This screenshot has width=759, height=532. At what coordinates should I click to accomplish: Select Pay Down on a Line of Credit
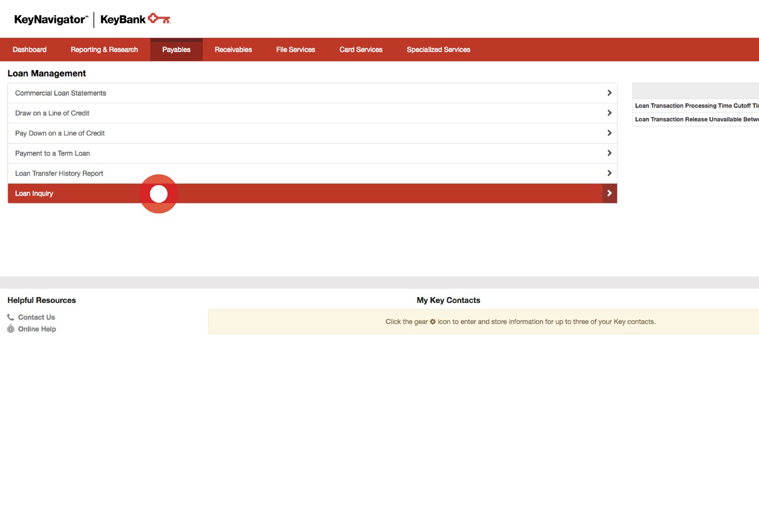pos(60,133)
